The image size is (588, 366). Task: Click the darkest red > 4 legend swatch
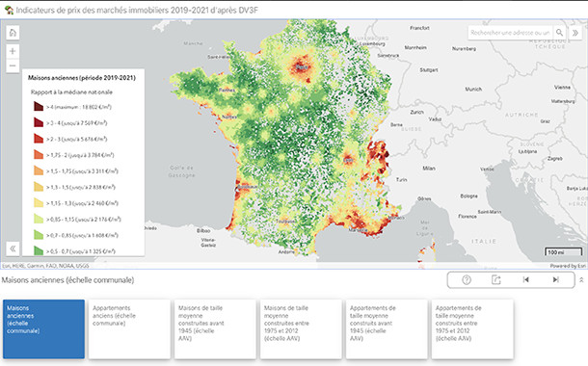click(39, 106)
